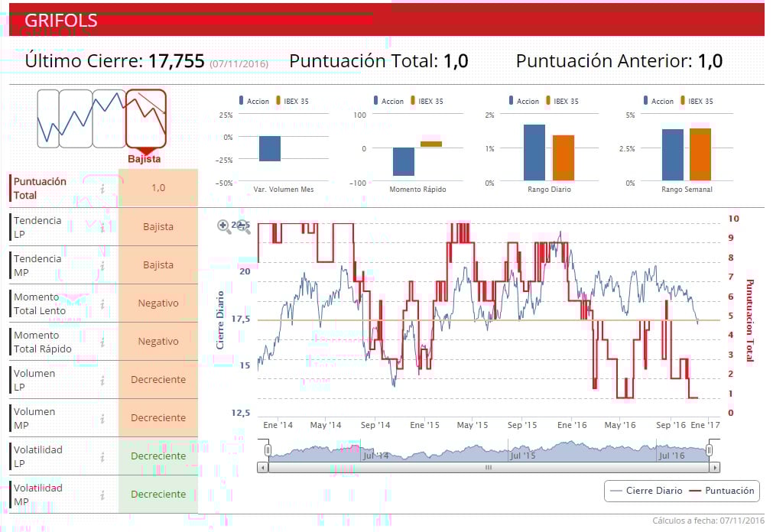The width and height of the screenshot is (773, 532).
Task: Toggle Cierre Diario series in chart legend
Action: [x=646, y=491]
